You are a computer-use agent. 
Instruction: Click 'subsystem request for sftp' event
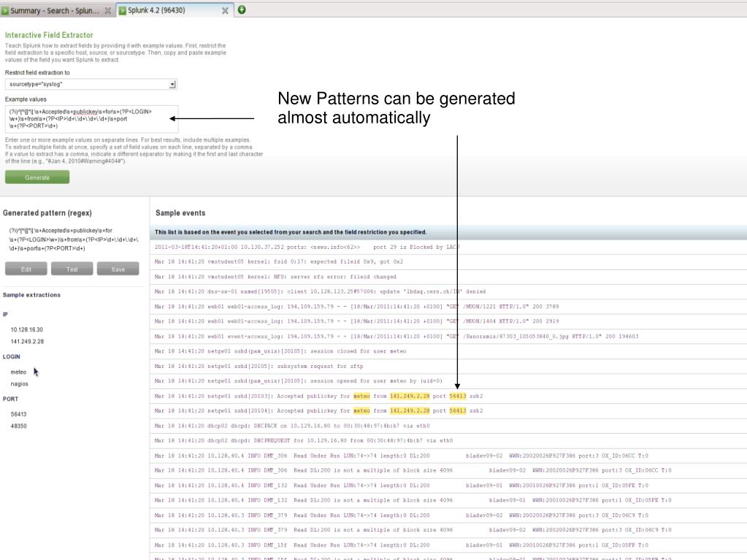pos(448,366)
